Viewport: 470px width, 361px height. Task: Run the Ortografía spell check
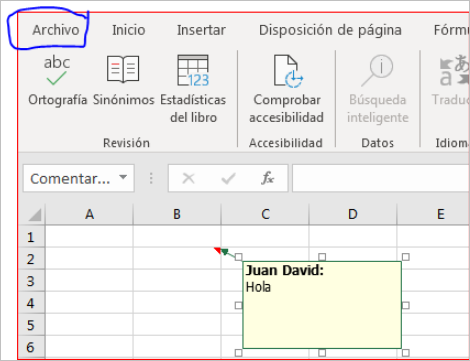pyautogui.click(x=57, y=80)
